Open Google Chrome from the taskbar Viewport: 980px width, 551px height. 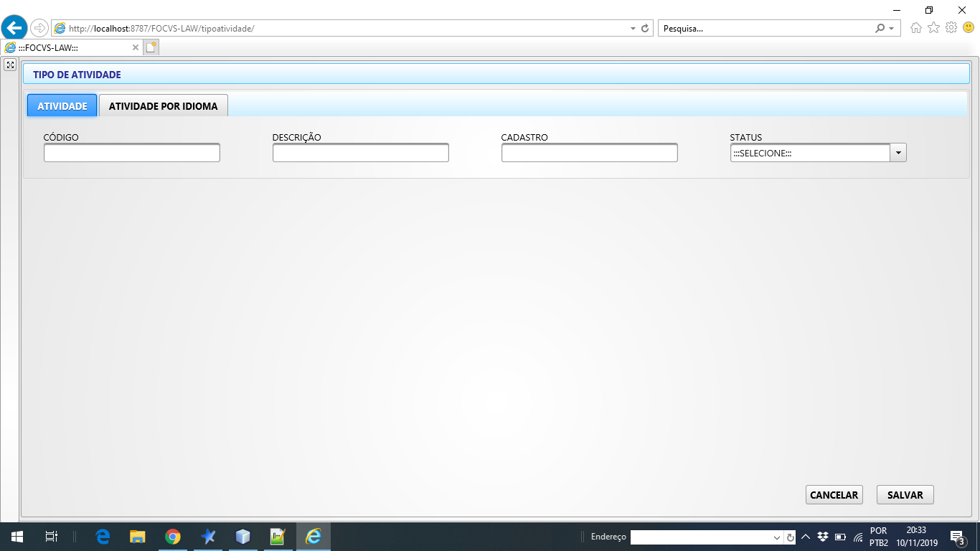pos(172,537)
